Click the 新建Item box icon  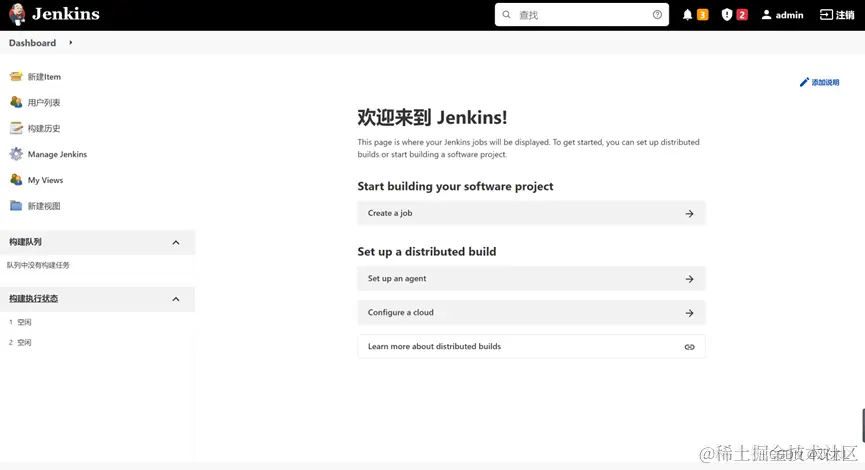click(x=16, y=76)
